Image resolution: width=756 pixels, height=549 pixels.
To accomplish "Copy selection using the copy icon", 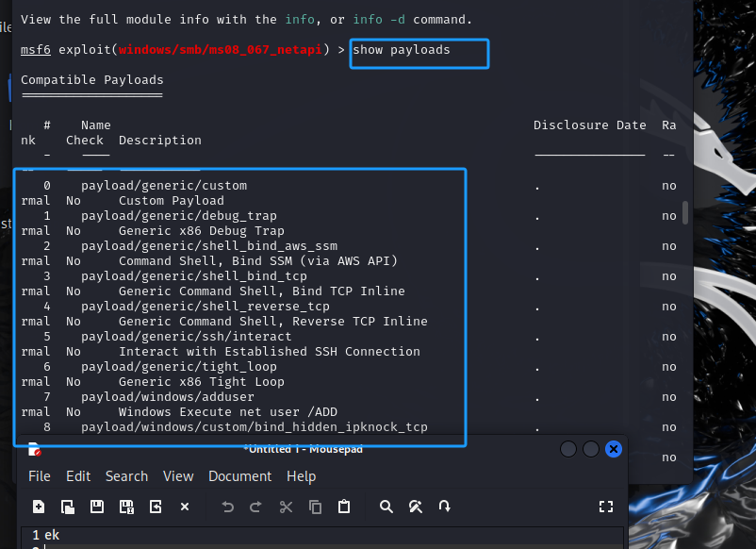I will pos(316,507).
